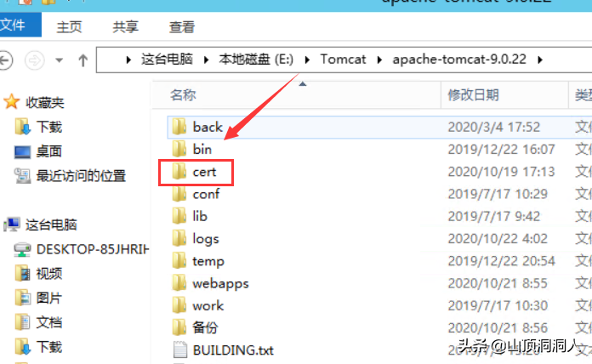The image size is (592, 364).
Task: Sort by the 名称 column header
Action: point(183,94)
